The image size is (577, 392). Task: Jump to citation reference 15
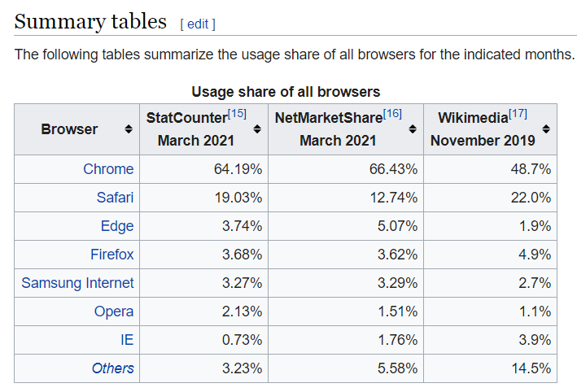click(238, 113)
